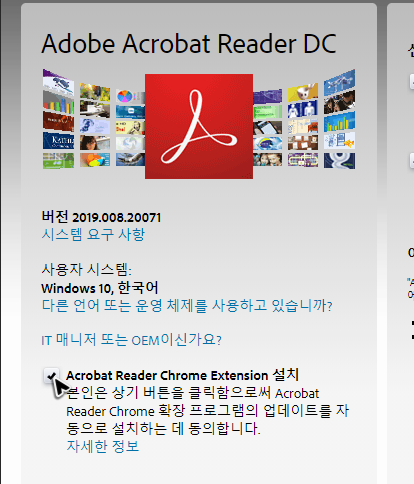Click the Windows 10, 한국어 text
This screenshot has height=484, width=414.
tap(100, 288)
